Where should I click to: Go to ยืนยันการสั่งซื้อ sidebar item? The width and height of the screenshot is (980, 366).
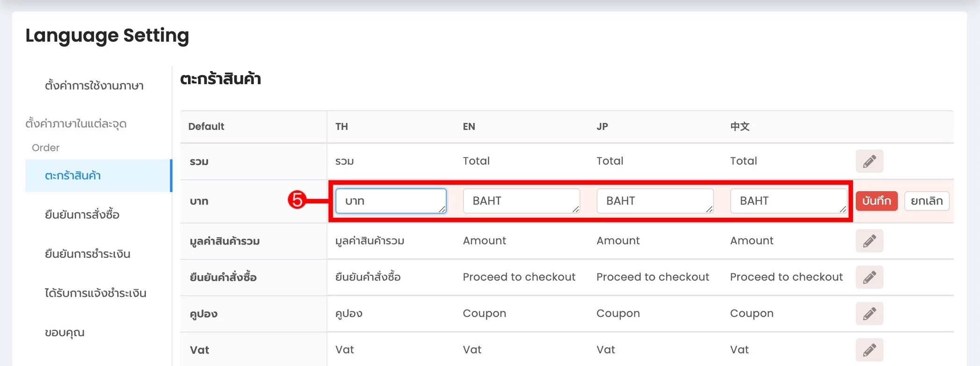pyautogui.click(x=82, y=215)
